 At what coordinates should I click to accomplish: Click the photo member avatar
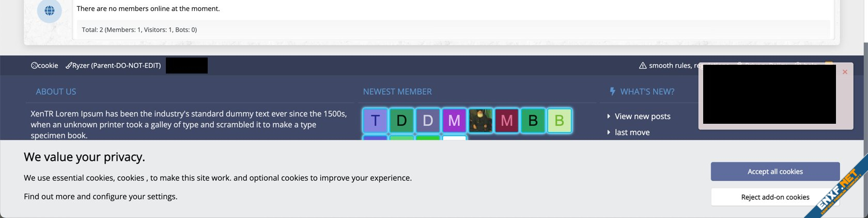(481, 121)
